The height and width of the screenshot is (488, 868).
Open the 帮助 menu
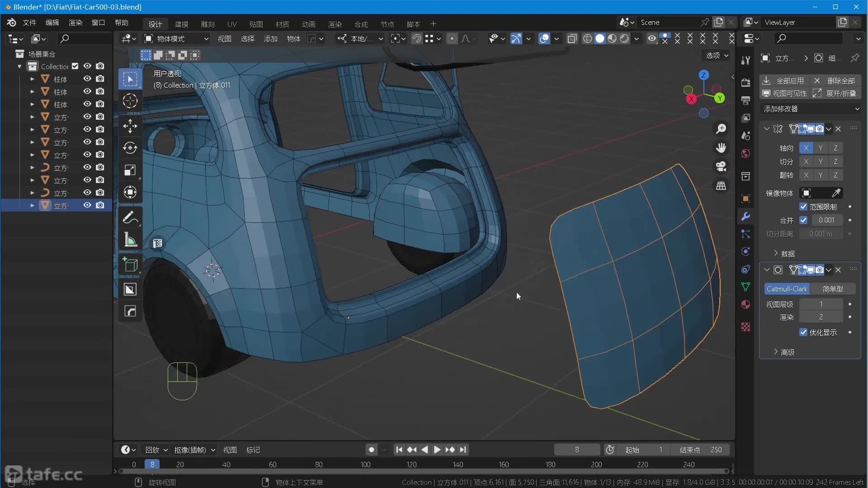122,23
